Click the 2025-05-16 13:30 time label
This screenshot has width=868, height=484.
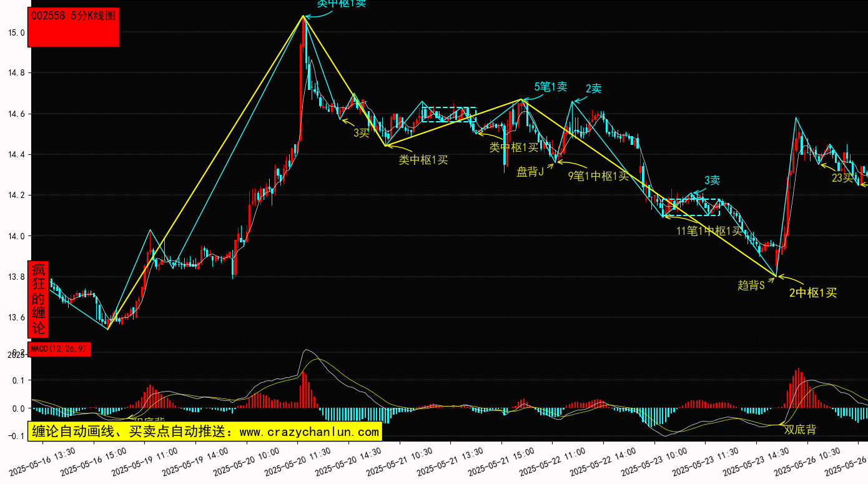pos(42,461)
